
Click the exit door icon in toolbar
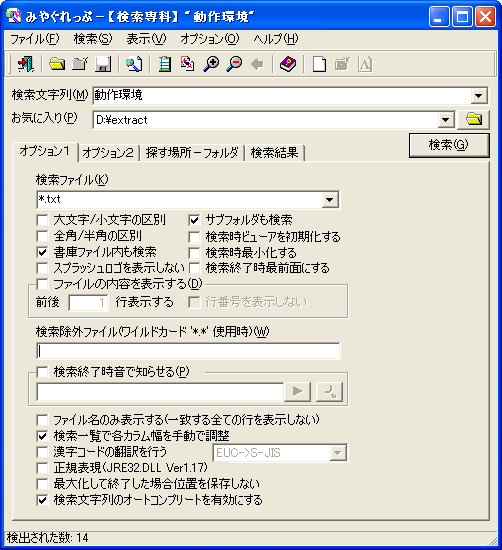[x=26, y=64]
